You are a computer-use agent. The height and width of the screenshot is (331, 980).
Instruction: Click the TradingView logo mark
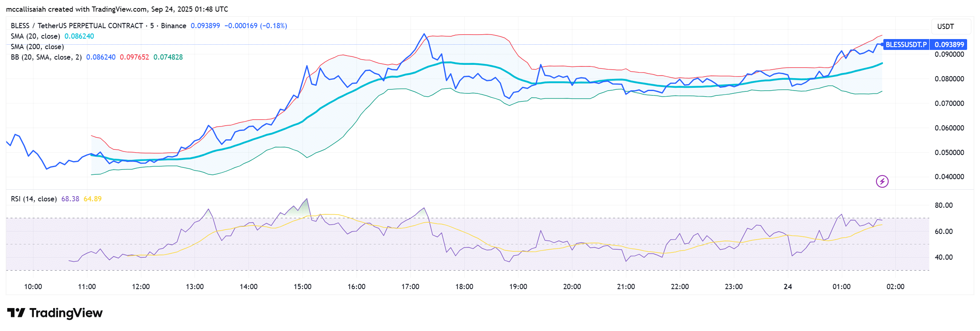16,313
